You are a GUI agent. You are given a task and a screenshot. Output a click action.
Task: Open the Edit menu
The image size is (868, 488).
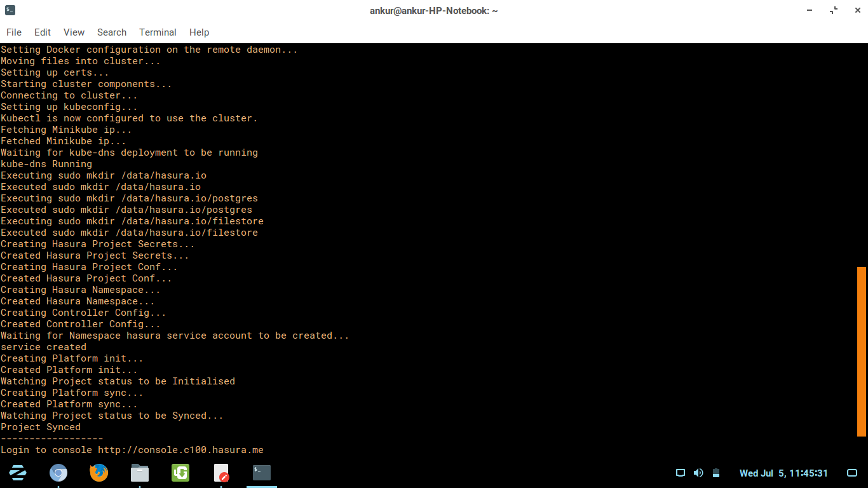43,32
